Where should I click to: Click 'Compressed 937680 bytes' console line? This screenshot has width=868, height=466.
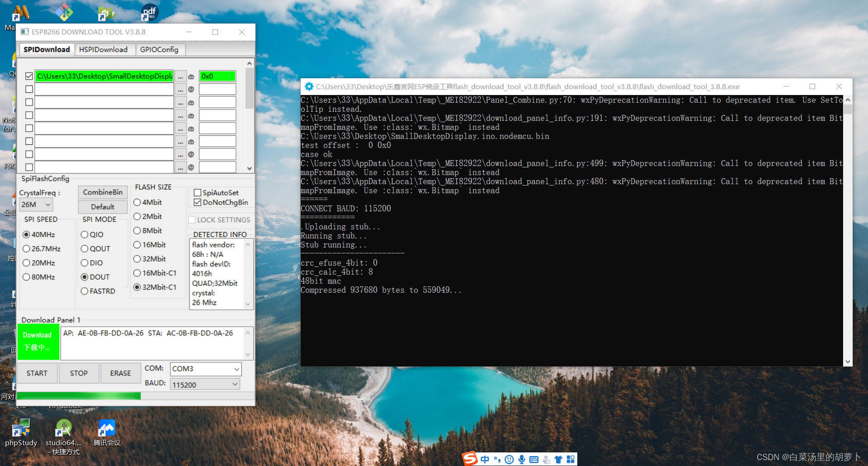point(381,290)
